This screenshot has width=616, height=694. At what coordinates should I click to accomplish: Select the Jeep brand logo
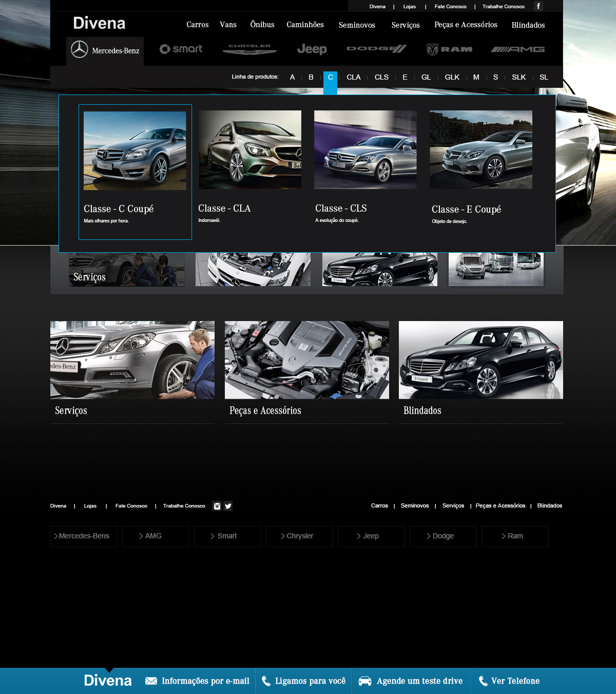[x=312, y=49]
